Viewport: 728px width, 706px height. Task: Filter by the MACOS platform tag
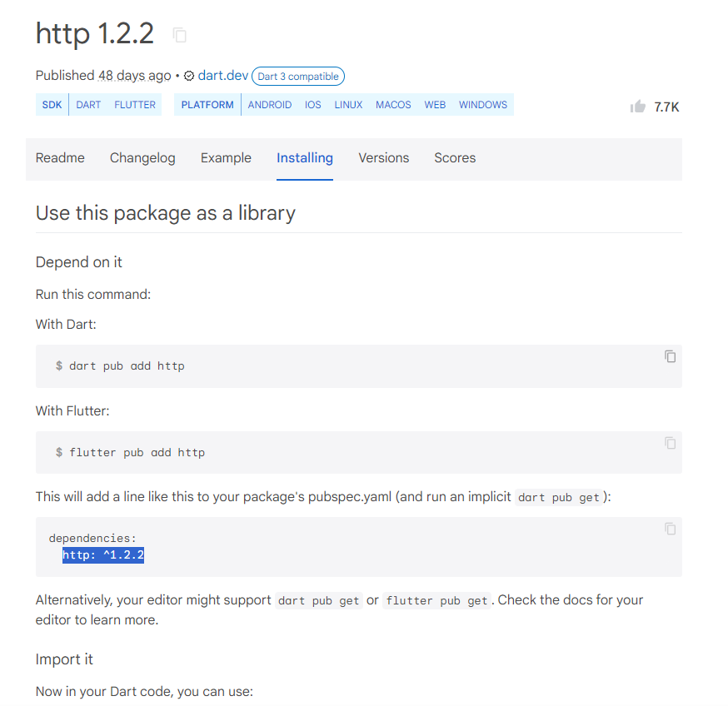(393, 104)
